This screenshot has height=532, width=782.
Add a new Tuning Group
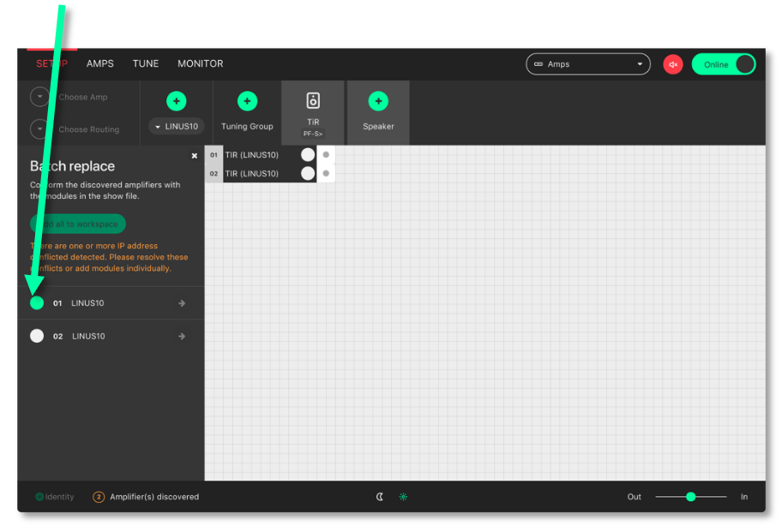pyautogui.click(x=247, y=101)
